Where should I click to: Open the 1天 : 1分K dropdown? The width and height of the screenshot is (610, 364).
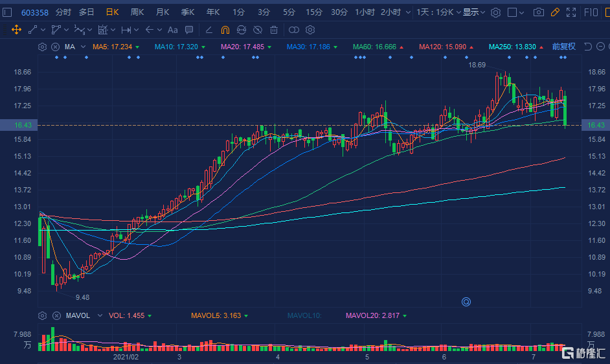(439, 12)
